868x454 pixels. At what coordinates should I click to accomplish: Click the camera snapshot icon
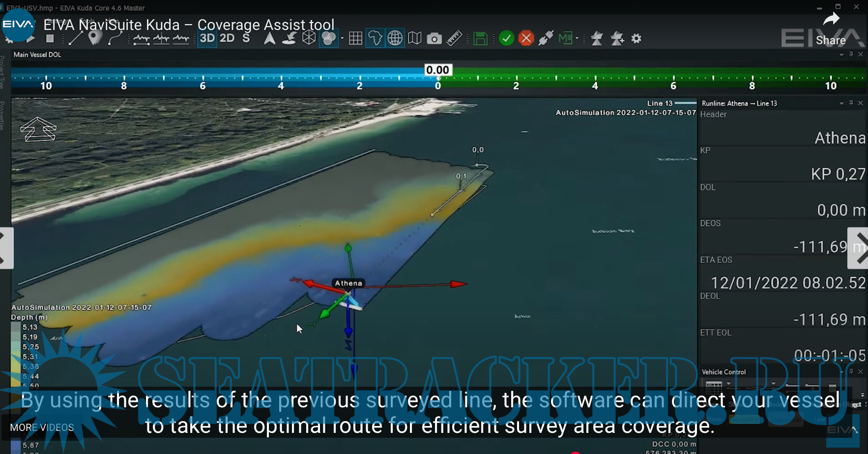pyautogui.click(x=434, y=38)
